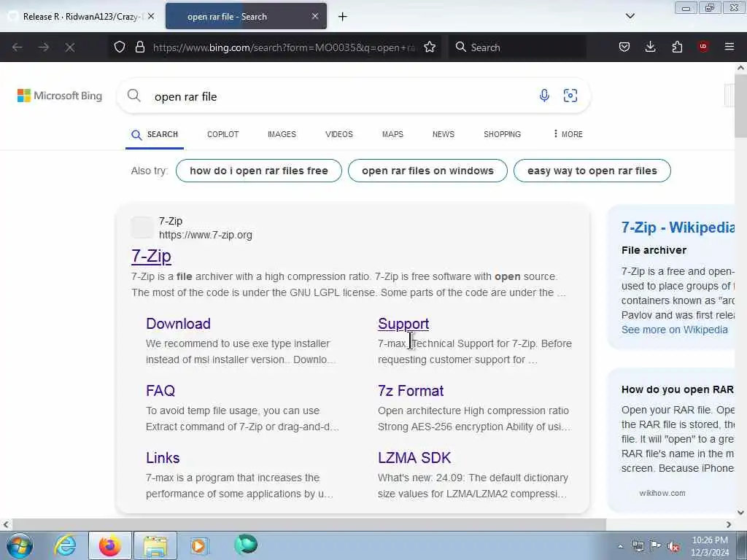Click the Firefox forward arrow
The height and width of the screenshot is (560, 747).
click(43, 47)
